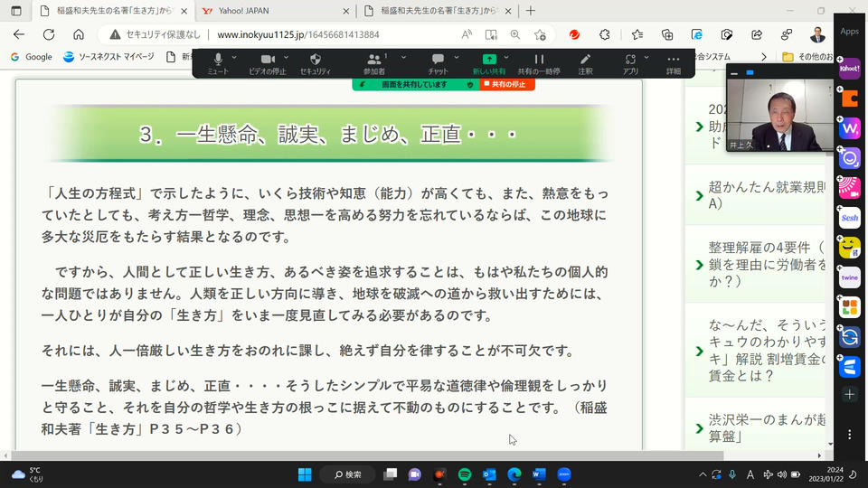The width and height of the screenshot is (868, 488).
Task: Add page to favorites
Action: (x=541, y=35)
